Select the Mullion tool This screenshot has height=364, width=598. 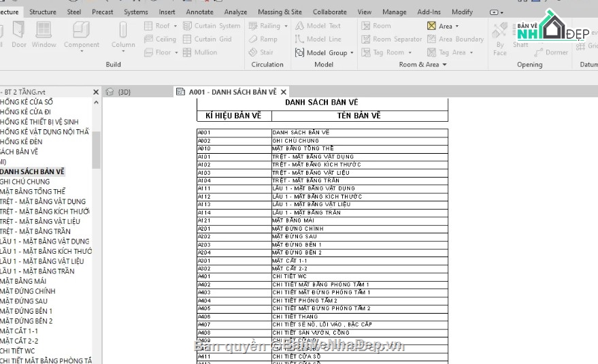[x=200, y=52]
